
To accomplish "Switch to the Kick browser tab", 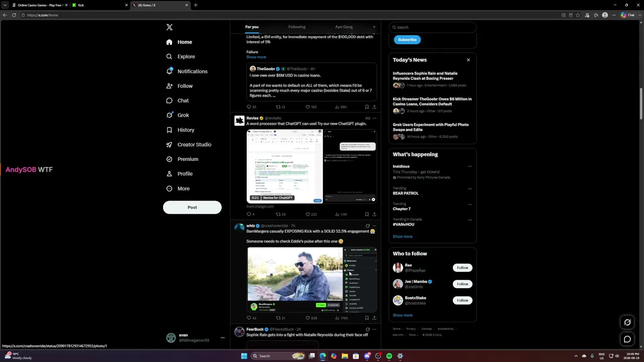I will tap(100, 5).
